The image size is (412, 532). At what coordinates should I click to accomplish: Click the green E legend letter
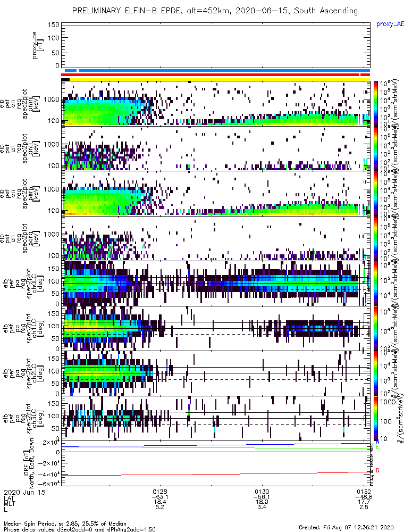[x=377, y=447]
